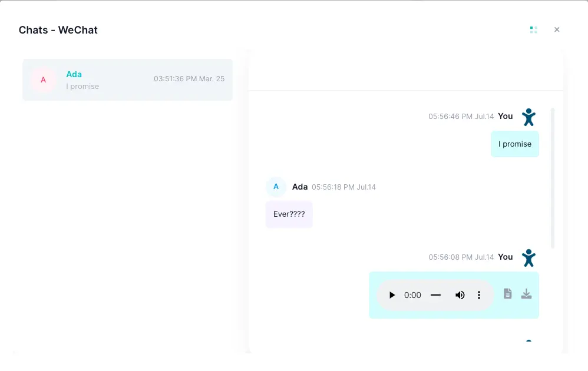The image size is (588, 371).
Task: Open the Ada chat conversation
Action: coord(127,79)
